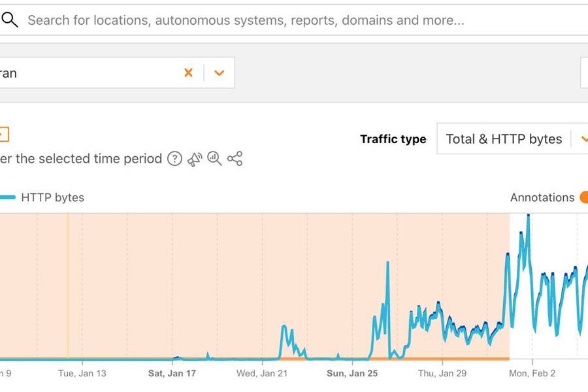Expand the location dropdown chevron
The width and height of the screenshot is (588, 392).
tap(219, 73)
